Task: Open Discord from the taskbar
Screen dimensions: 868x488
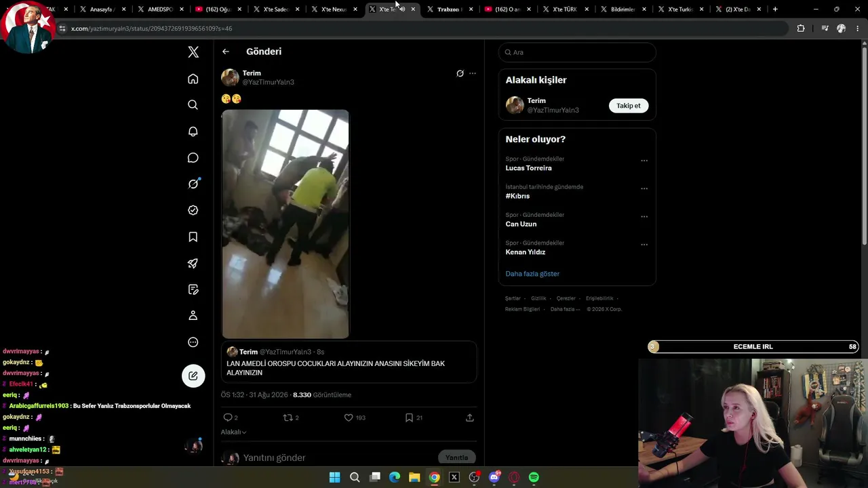Action: pyautogui.click(x=494, y=477)
